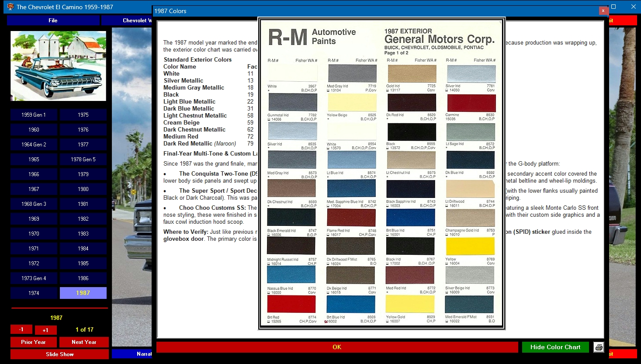Image resolution: width=641 pixels, height=364 pixels.
Task: Click the 'Standard Exterior Colors' heading
Action: [x=197, y=59]
